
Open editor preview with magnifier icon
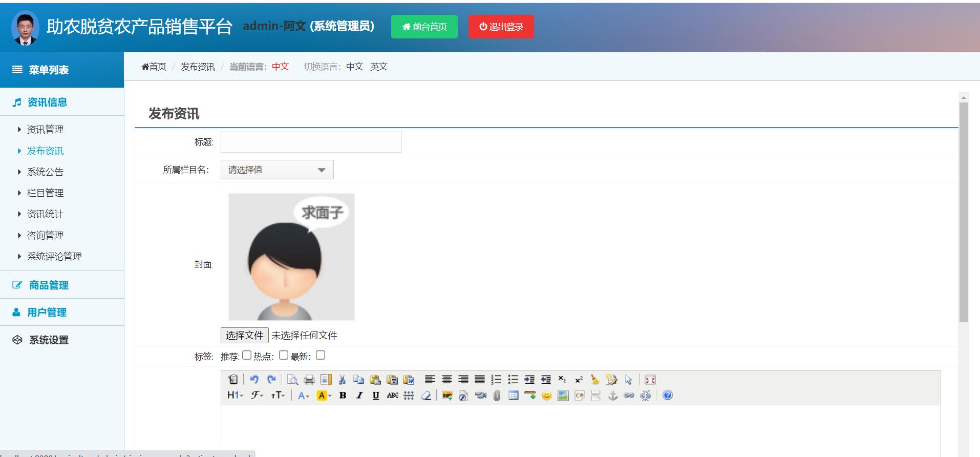292,380
